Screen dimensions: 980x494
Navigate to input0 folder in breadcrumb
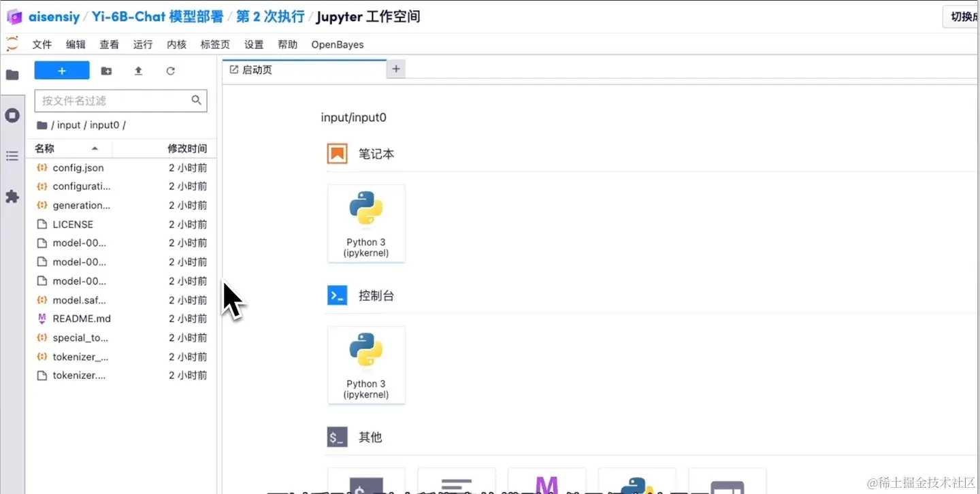click(x=105, y=125)
